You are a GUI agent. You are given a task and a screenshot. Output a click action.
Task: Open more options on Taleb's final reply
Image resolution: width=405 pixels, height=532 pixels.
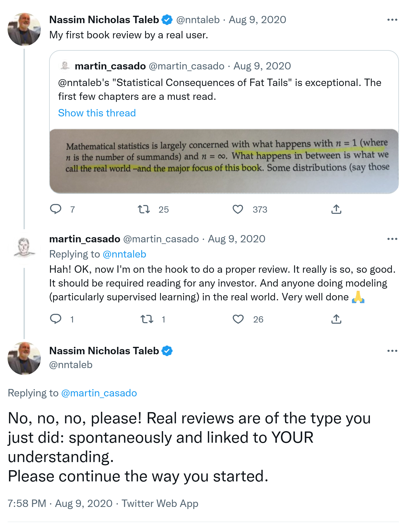click(x=392, y=351)
